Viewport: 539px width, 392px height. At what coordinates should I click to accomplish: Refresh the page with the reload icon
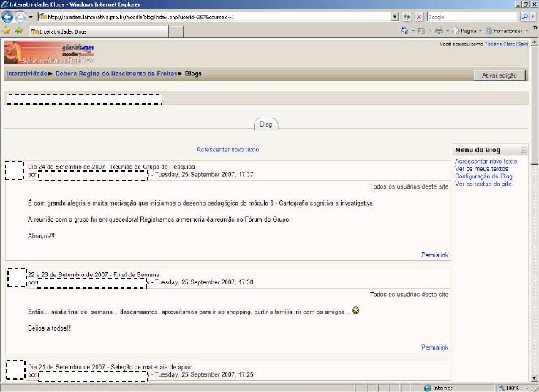tap(407, 16)
